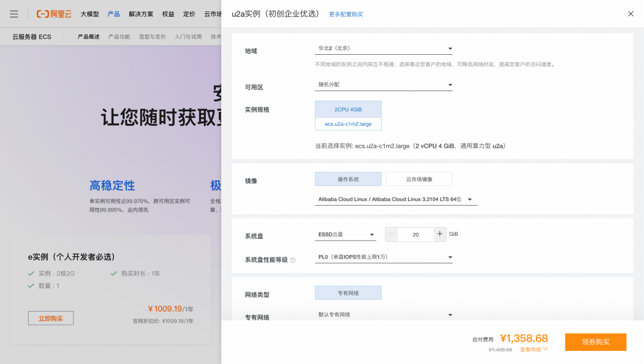Click the 领券购买 orange button
This screenshot has height=364, width=644.
point(596,342)
